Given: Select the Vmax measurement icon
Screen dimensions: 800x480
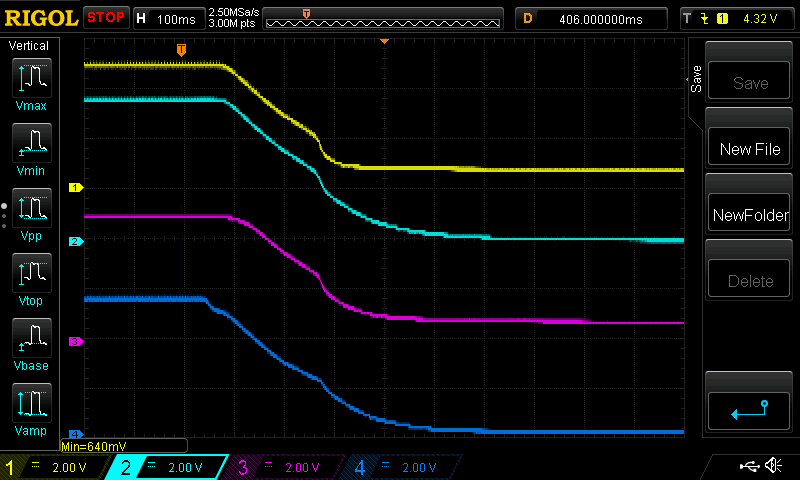Looking at the screenshot, I should click(32, 78).
